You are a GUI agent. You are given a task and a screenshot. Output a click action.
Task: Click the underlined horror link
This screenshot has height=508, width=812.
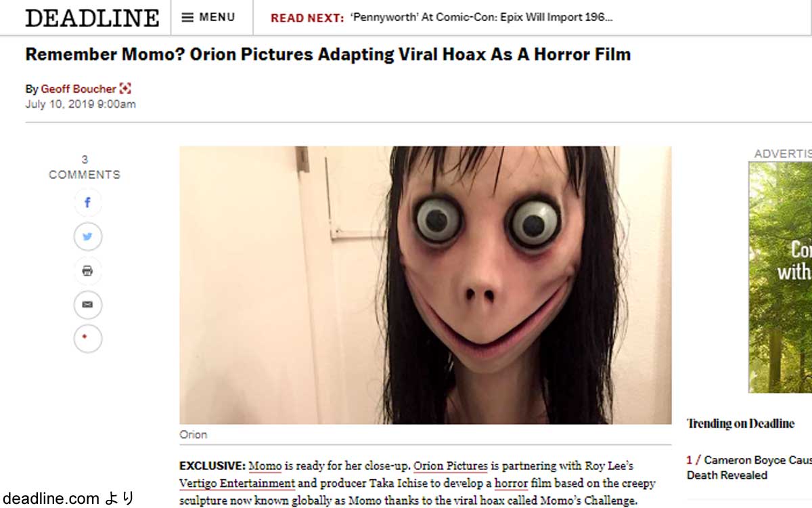511,483
